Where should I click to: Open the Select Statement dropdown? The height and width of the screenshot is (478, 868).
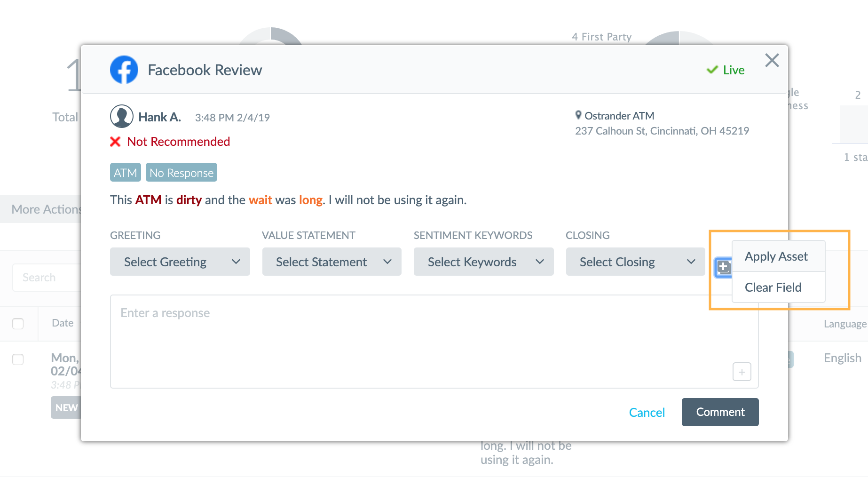coord(332,262)
